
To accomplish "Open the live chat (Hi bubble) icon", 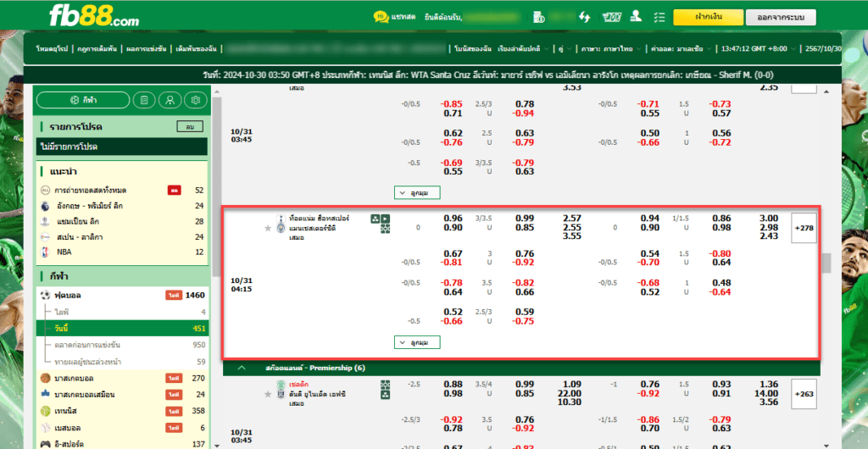I will click(x=381, y=17).
